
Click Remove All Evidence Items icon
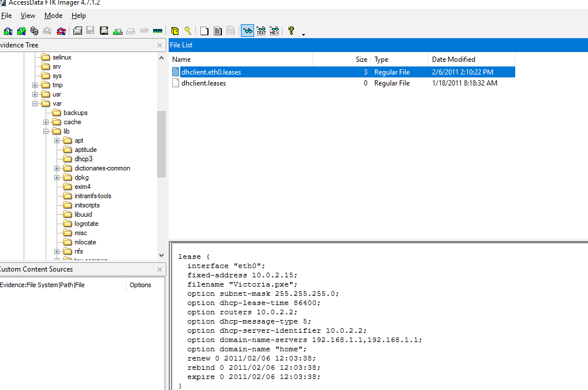(x=61, y=31)
